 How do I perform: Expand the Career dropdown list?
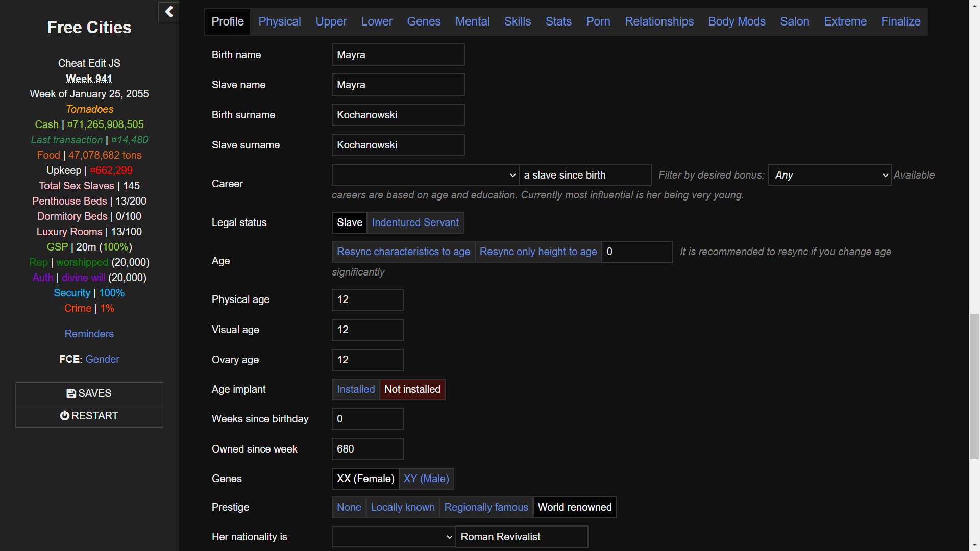click(425, 175)
